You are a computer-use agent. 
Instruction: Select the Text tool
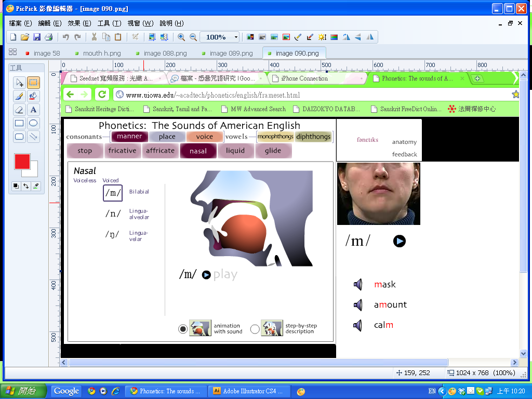[x=33, y=110]
